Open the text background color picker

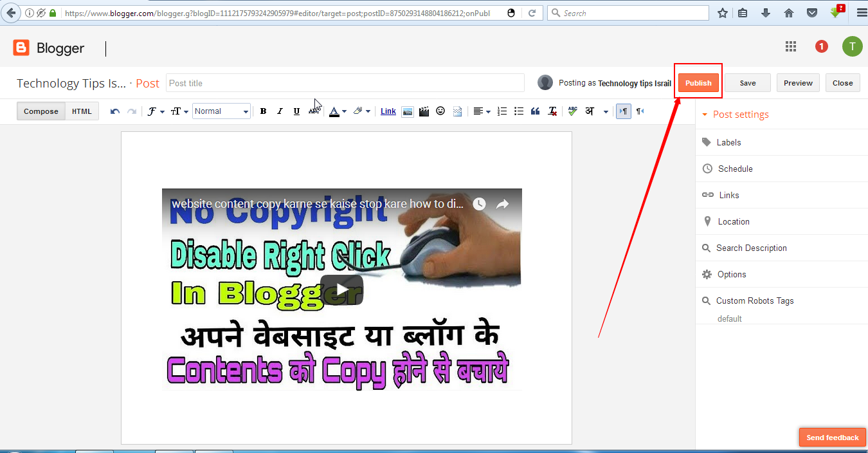point(361,111)
